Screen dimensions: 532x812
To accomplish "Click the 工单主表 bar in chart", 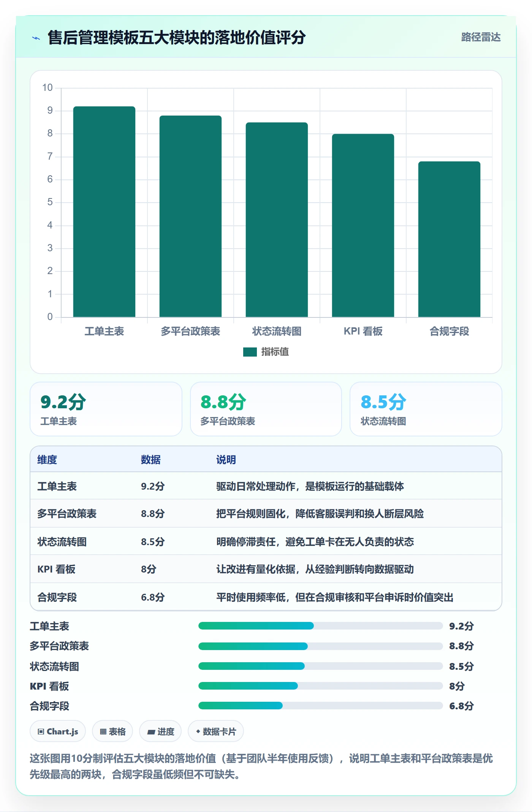I will 104,212.
